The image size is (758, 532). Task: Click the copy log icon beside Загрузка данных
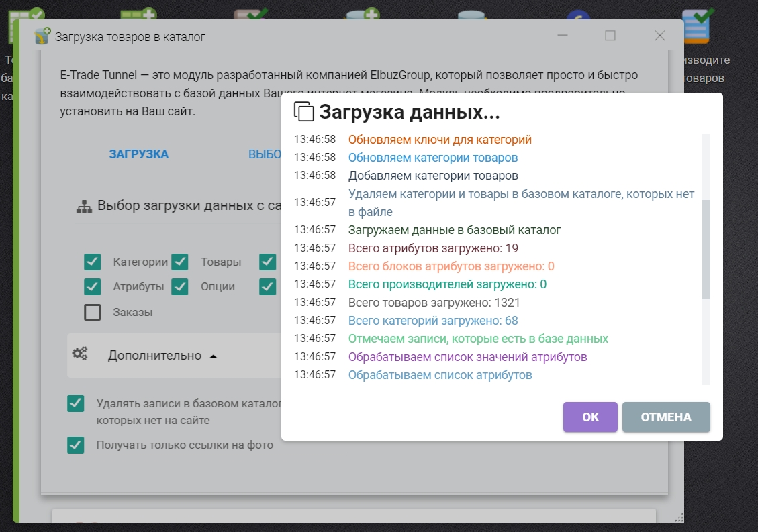pos(303,111)
